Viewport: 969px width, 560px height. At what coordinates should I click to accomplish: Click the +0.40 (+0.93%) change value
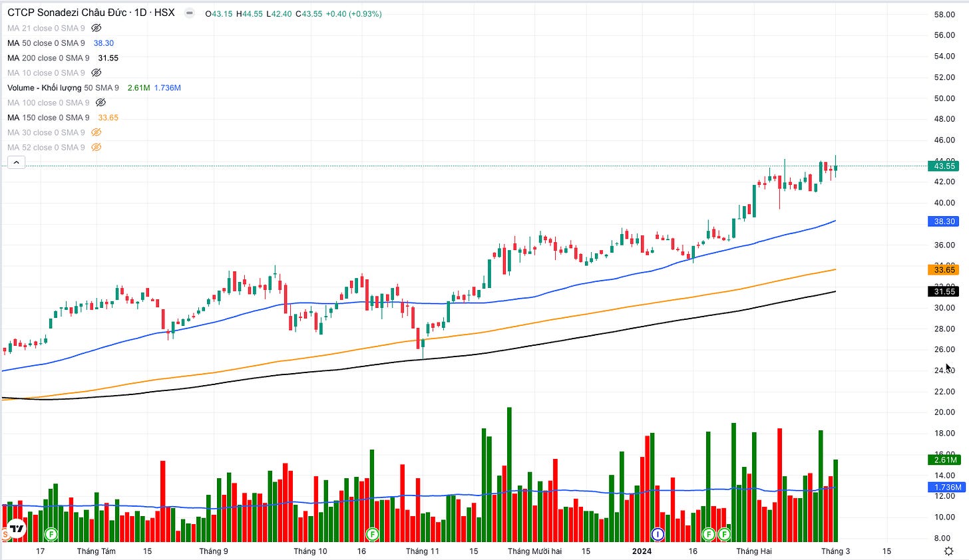[x=354, y=13]
